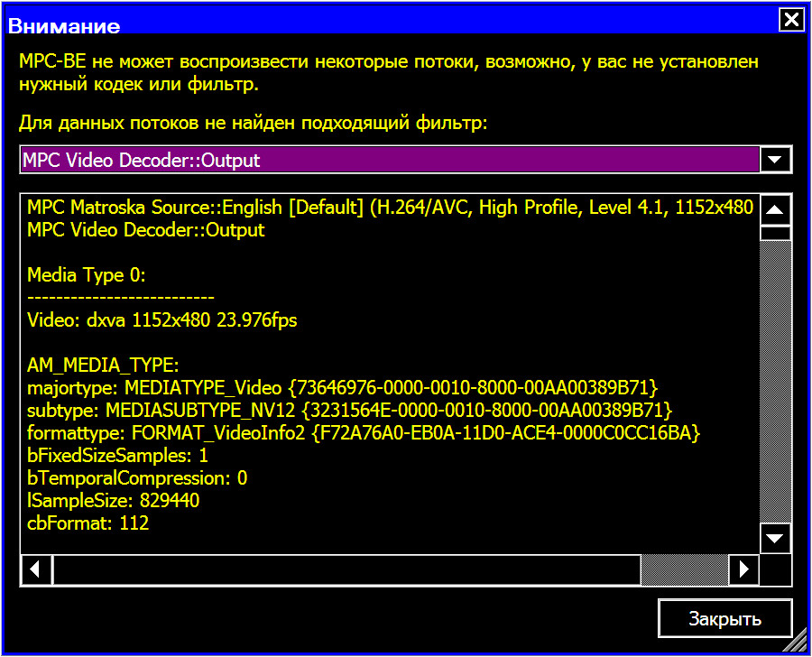Click 'Video: dxva 1152x480 23.976fps' line

point(162,320)
